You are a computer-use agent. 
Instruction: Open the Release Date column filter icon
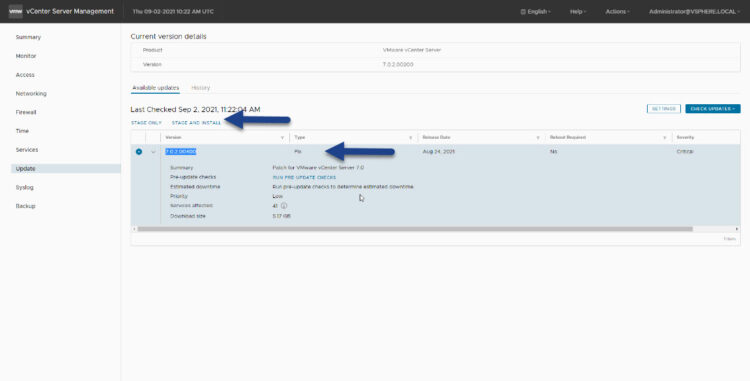(x=538, y=138)
